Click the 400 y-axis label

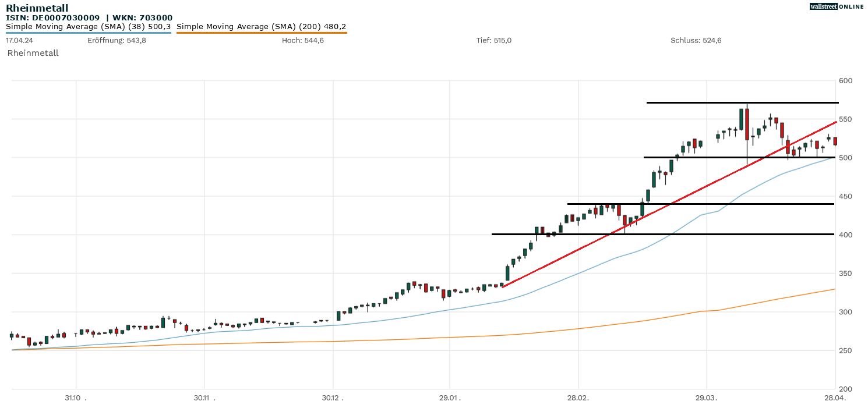pos(845,235)
